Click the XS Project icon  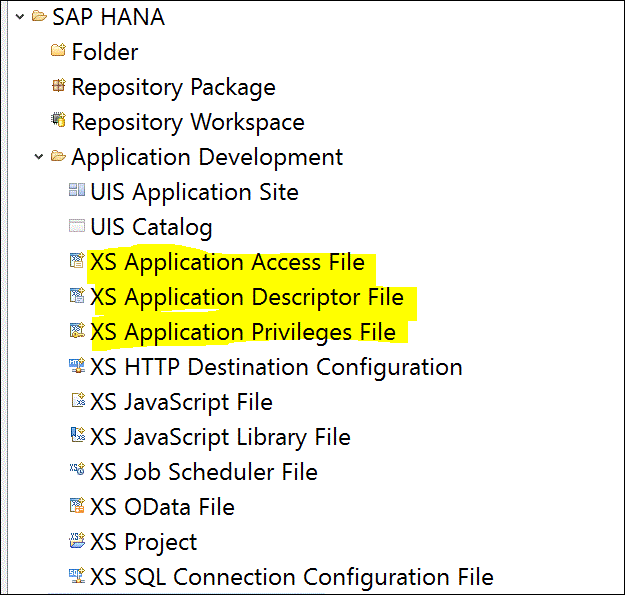[x=77, y=540]
